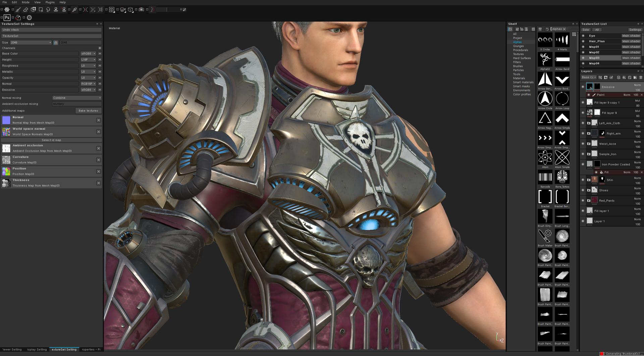This screenshot has width=644, height=356.
Task: Open the Size 2048 dropdown
Action: pos(31,43)
